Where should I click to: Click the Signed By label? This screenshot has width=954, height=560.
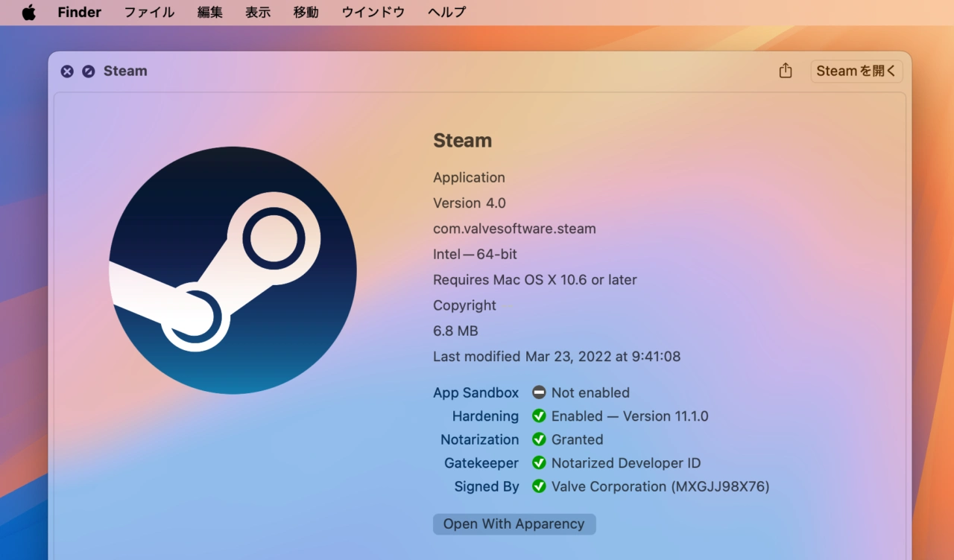pos(486,486)
